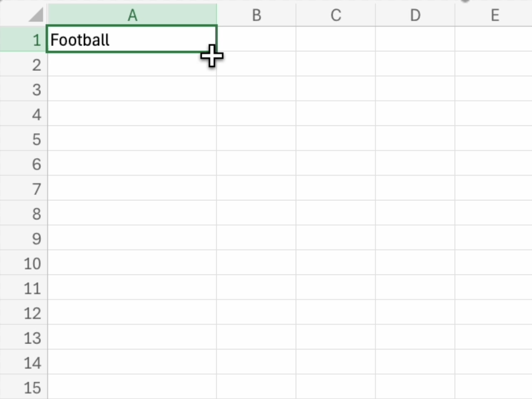Viewport: 532px width, 399px height.
Task: Click cell A2 below Football
Action: (132, 65)
